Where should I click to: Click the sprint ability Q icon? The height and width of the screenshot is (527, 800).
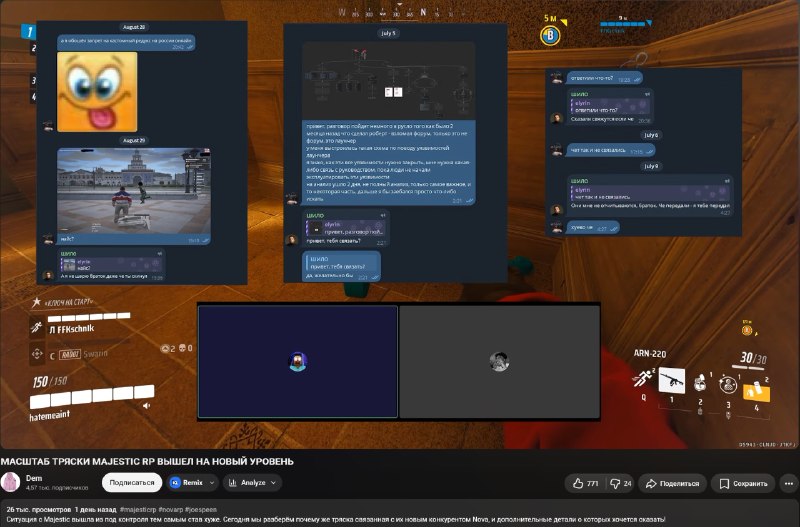click(642, 379)
